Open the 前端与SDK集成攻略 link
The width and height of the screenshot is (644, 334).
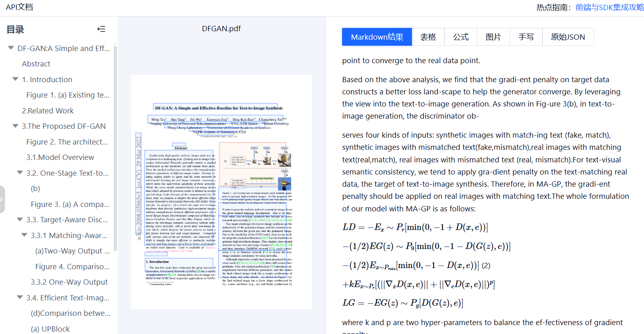pyautogui.click(x=610, y=7)
